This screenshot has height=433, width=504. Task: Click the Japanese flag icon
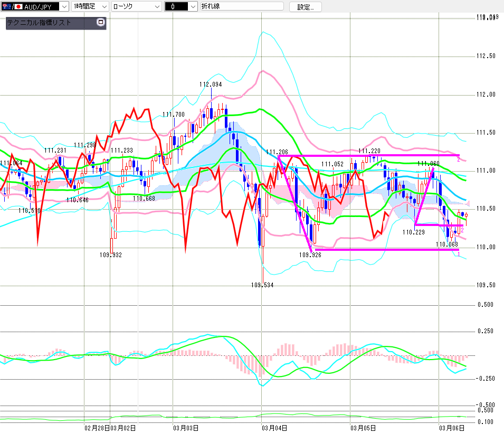click(18, 6)
